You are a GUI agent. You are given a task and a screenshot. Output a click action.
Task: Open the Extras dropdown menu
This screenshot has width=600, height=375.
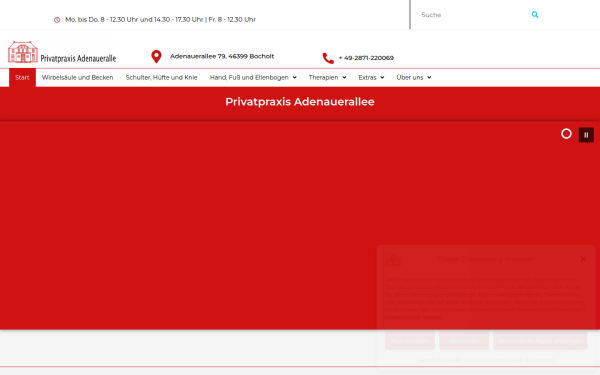click(x=371, y=77)
